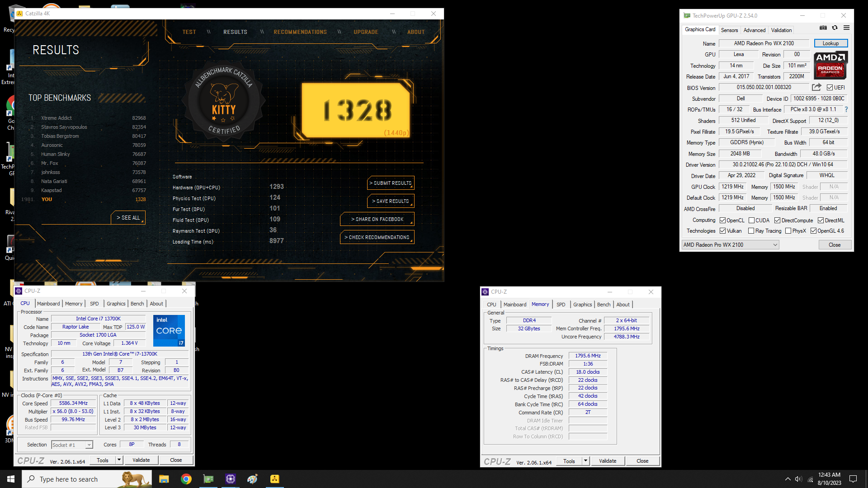Open the GPU-Z hamburger menu
This screenshot has width=868, height=488.
click(847, 28)
